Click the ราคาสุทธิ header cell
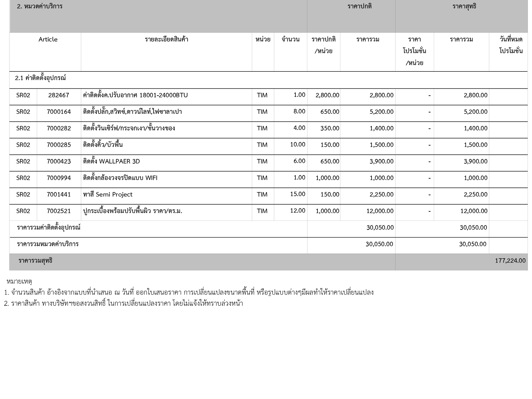Screen dimensions: 532x399 click(464, 6)
